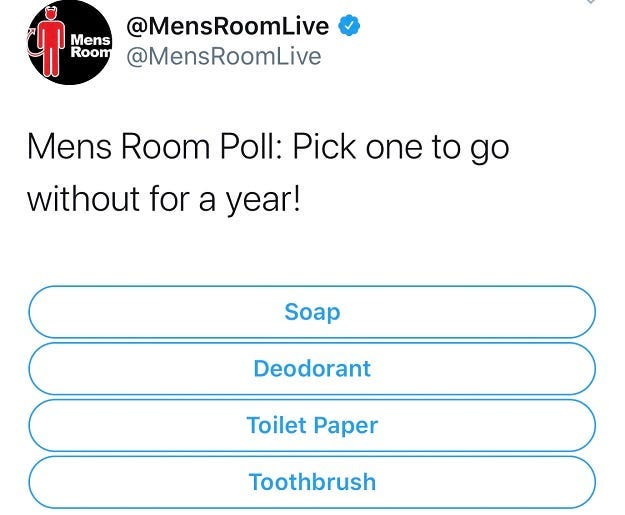Choose the Toilet Paper poll option
This screenshot has height=515, width=625.
(312, 425)
